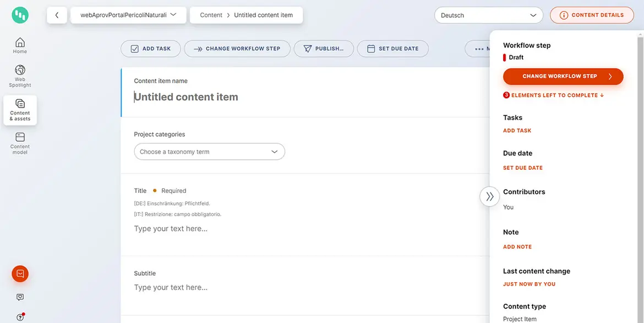Screen dimensions: 644x323
Task: Click the orange feedback inbox icon
Action: (x=20, y=273)
